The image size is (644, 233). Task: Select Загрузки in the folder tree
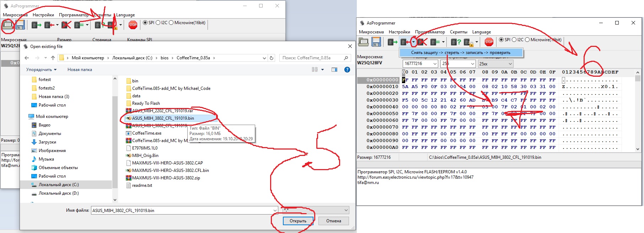[47, 142]
